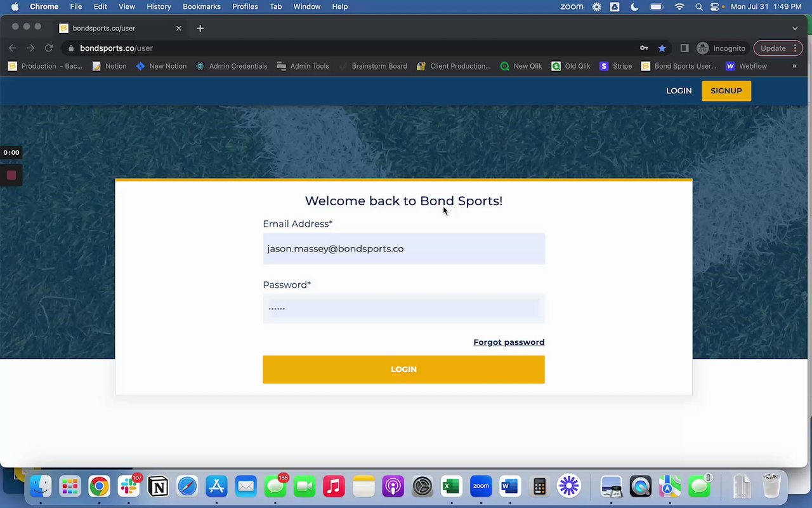
Task: Reload the bondsports.co page
Action: click(48, 48)
